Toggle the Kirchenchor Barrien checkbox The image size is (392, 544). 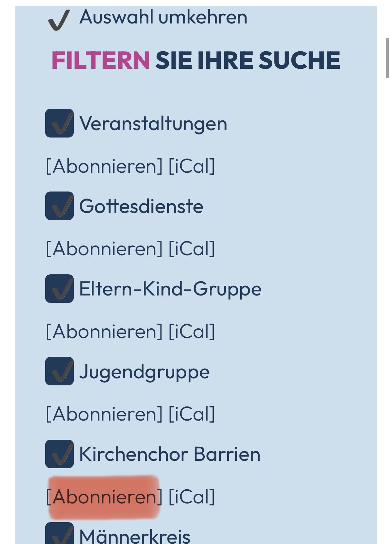60,454
